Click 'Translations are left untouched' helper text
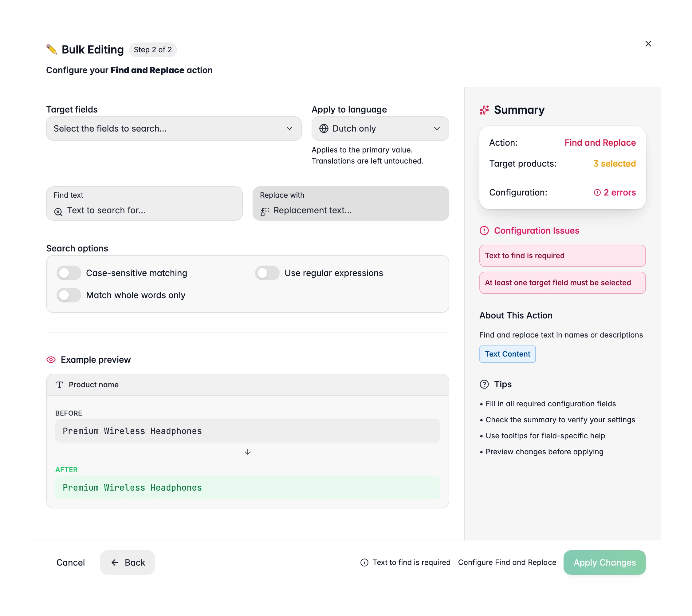The width and height of the screenshot is (692, 616). [367, 161]
